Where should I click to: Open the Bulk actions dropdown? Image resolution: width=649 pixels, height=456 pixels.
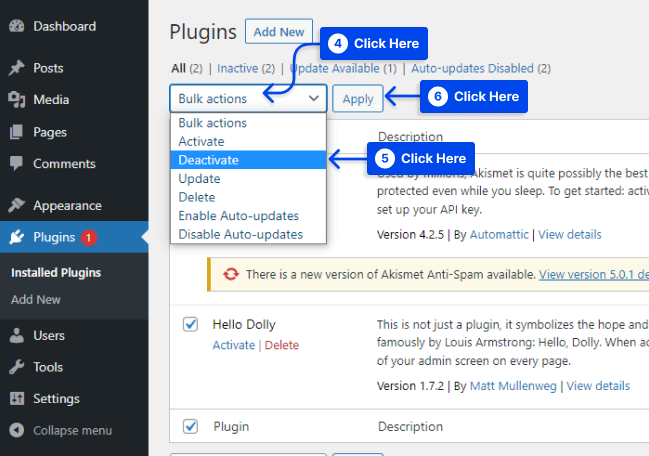tap(248, 98)
